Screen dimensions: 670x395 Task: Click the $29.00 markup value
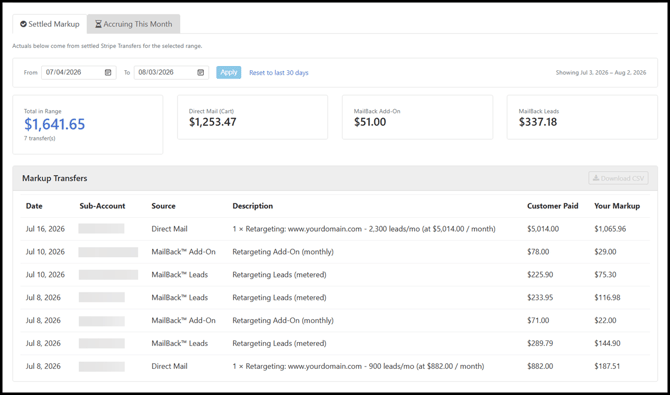click(605, 252)
